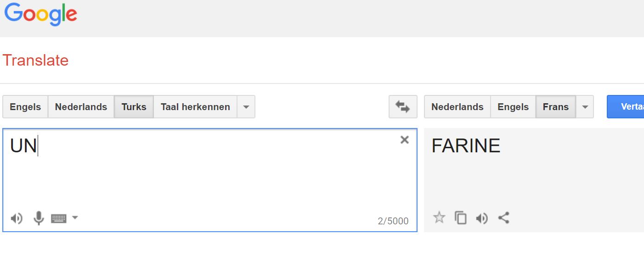Listen to the source text UN

[x=17, y=218]
